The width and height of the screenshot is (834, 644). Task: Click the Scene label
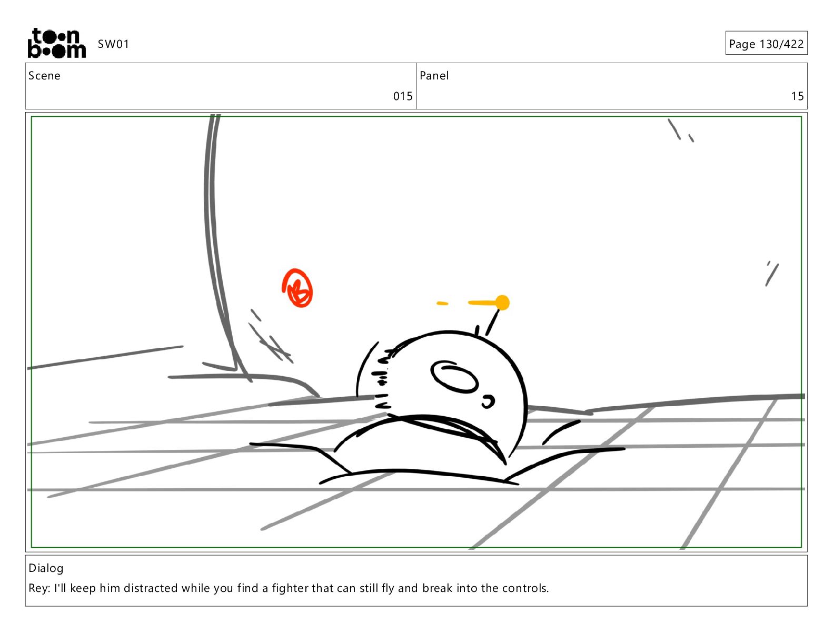(x=44, y=76)
